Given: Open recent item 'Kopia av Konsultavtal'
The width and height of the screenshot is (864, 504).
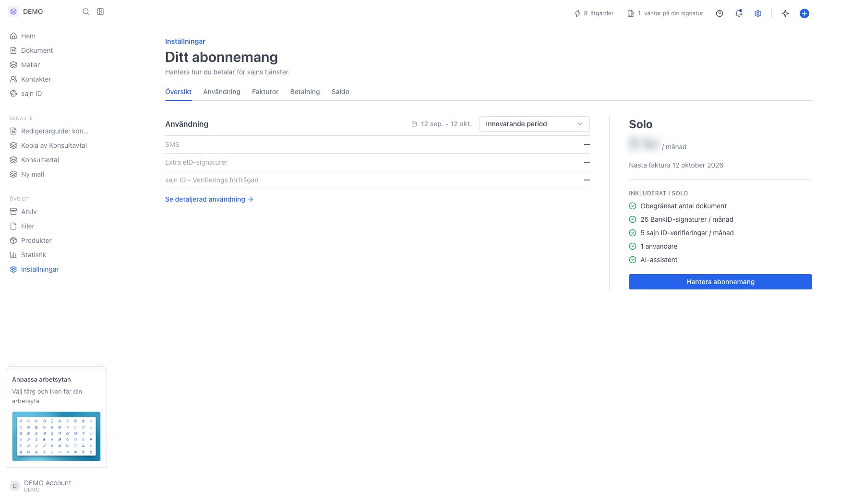Looking at the screenshot, I should pyautogui.click(x=56, y=145).
